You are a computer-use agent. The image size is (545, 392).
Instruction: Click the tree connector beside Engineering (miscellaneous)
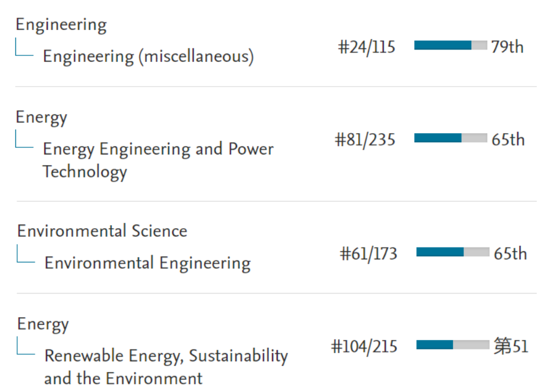coord(24,50)
